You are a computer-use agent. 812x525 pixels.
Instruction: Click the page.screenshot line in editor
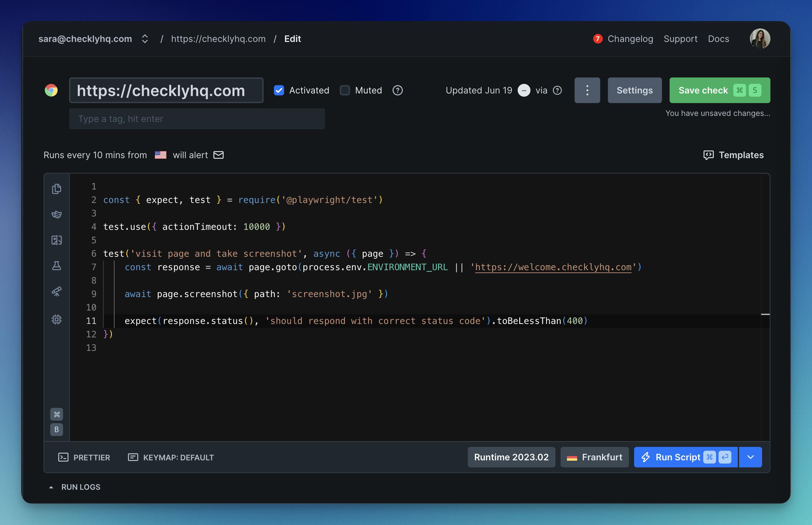[x=256, y=294]
